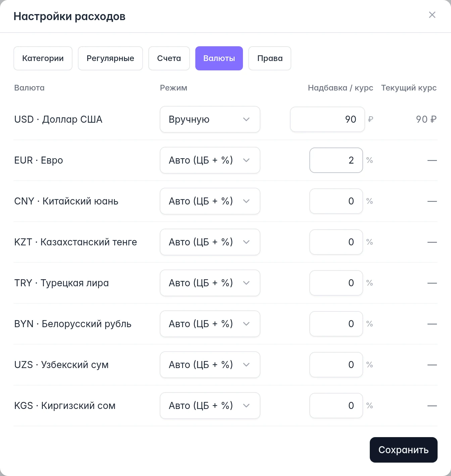
Task: Open the CNY Китайский юань mode dropdown
Action: click(210, 201)
